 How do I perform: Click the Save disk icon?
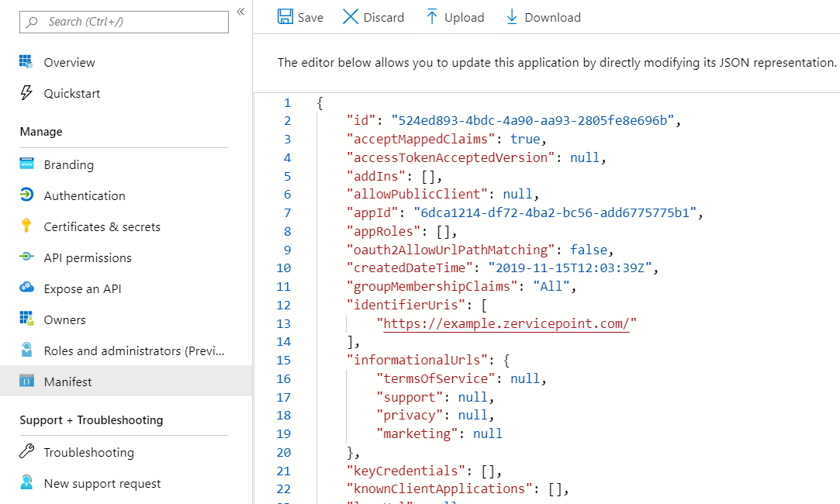(285, 17)
